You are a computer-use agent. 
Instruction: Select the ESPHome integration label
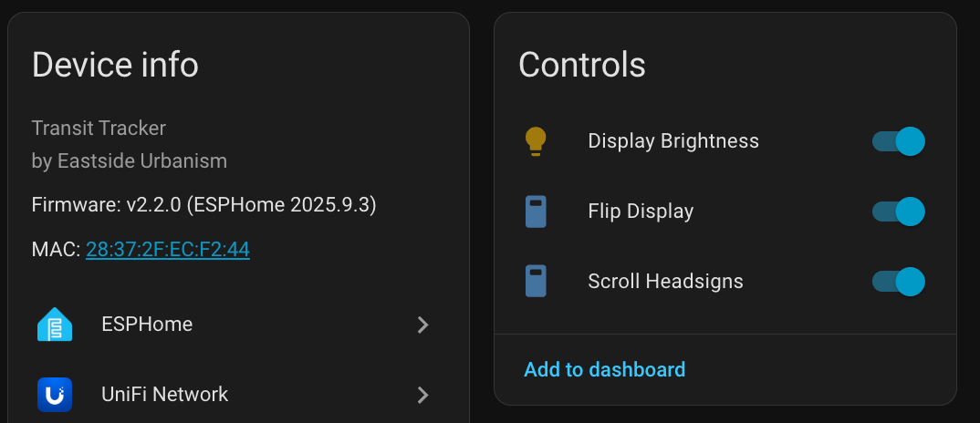tap(147, 325)
